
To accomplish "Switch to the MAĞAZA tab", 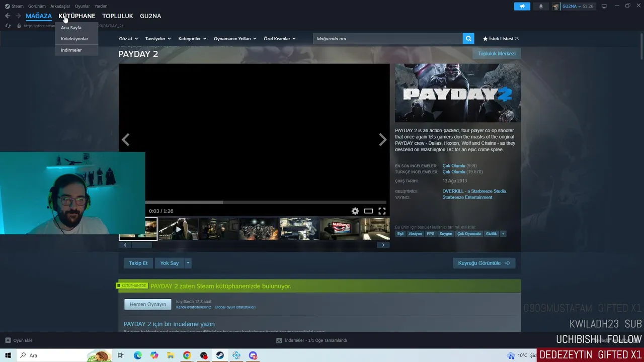I will [x=39, y=16].
